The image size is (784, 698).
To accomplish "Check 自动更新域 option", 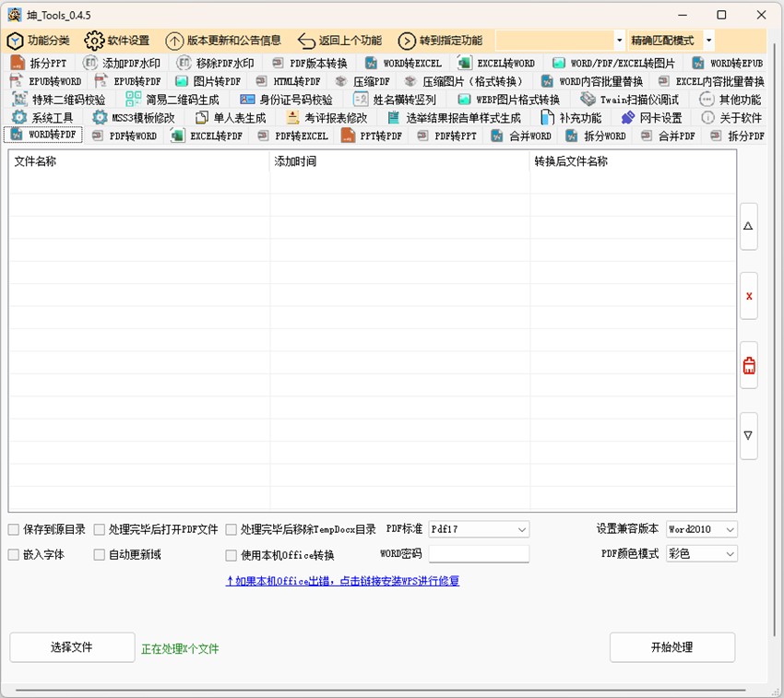I will point(99,553).
